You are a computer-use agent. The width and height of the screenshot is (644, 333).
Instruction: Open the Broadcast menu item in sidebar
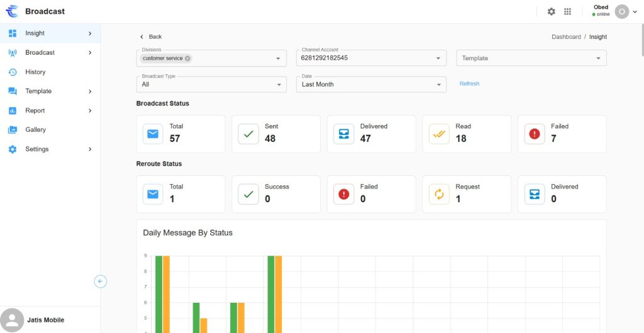point(50,53)
